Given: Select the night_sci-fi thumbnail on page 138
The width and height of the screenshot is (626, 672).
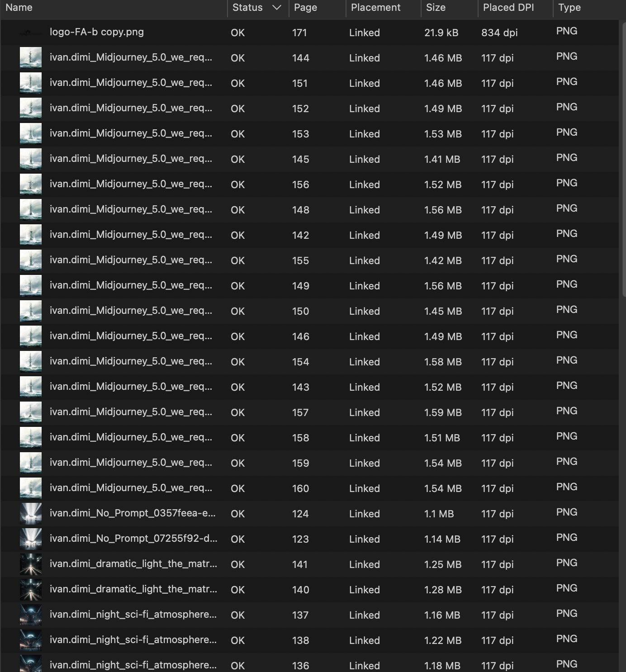Looking at the screenshot, I should (31, 640).
